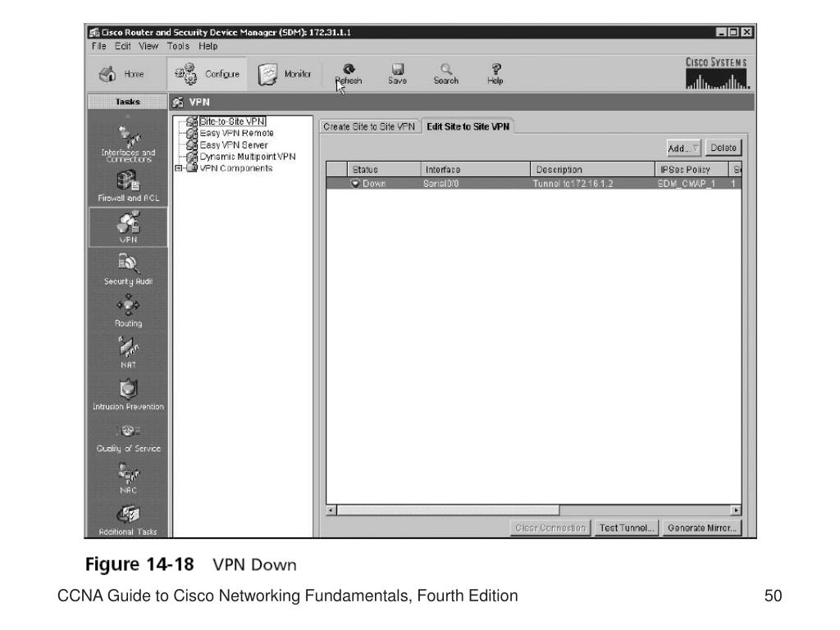
Task: Save the running configuration
Action: point(398,74)
